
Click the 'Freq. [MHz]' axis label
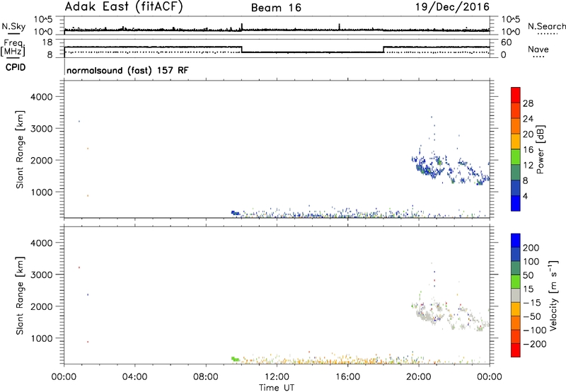point(13,47)
